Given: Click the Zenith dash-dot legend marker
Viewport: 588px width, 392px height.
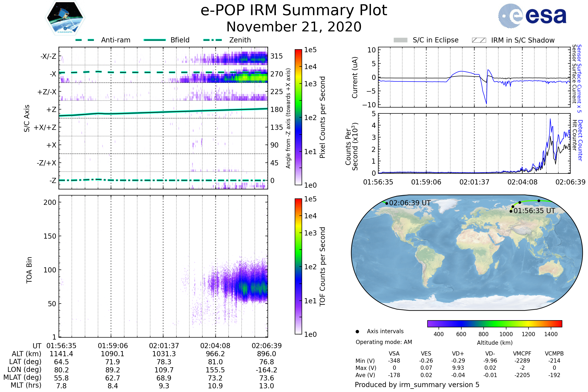Looking at the screenshot, I should point(213,40).
